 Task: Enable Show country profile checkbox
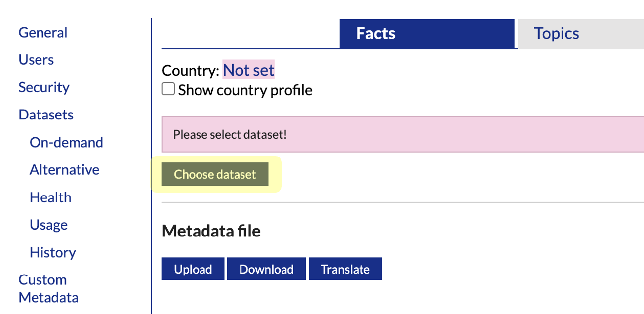(168, 89)
